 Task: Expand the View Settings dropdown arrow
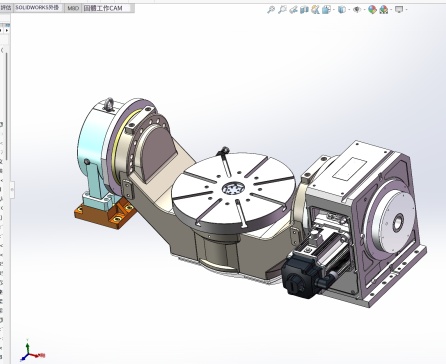tap(406, 10)
